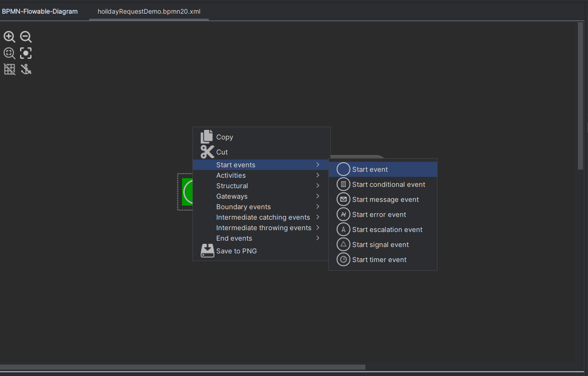Expand the arrow next to Intermediate catching events

(x=318, y=217)
